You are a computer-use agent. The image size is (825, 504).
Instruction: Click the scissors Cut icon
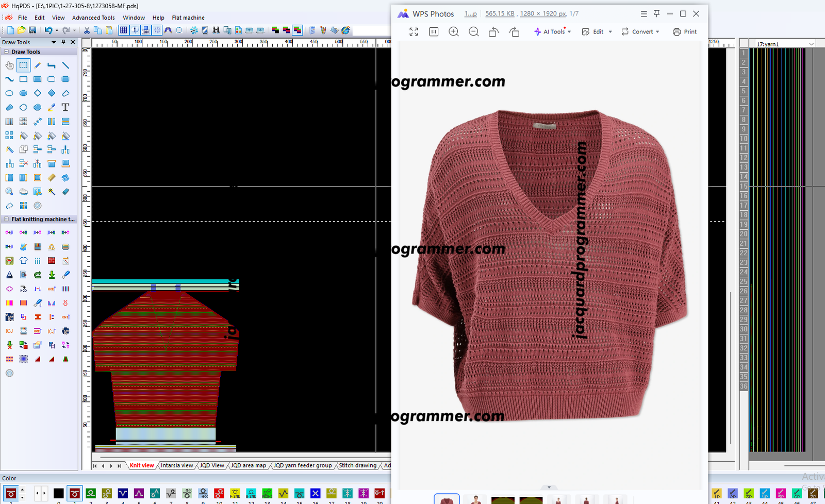87,30
